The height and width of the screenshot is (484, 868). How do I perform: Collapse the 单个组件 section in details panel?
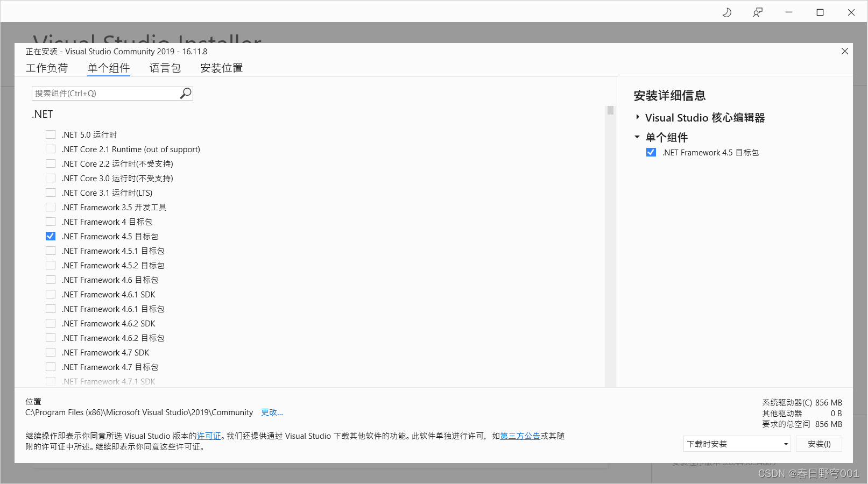(638, 137)
